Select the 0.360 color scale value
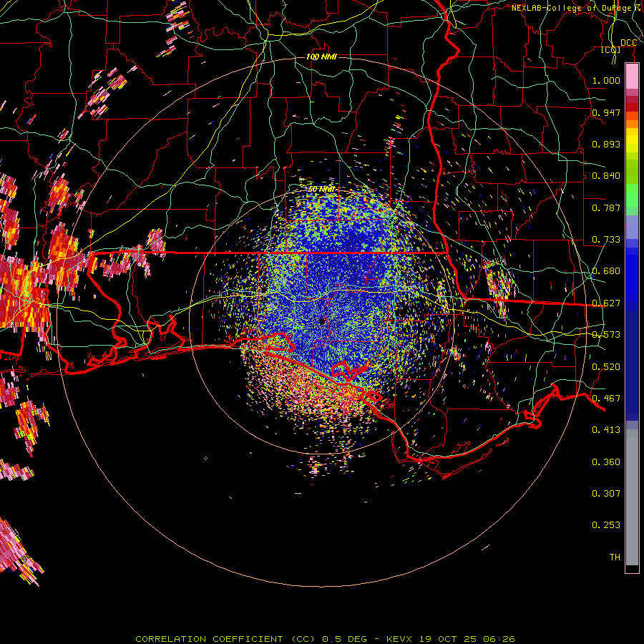Screen dimensions: 644x644 pos(606,462)
